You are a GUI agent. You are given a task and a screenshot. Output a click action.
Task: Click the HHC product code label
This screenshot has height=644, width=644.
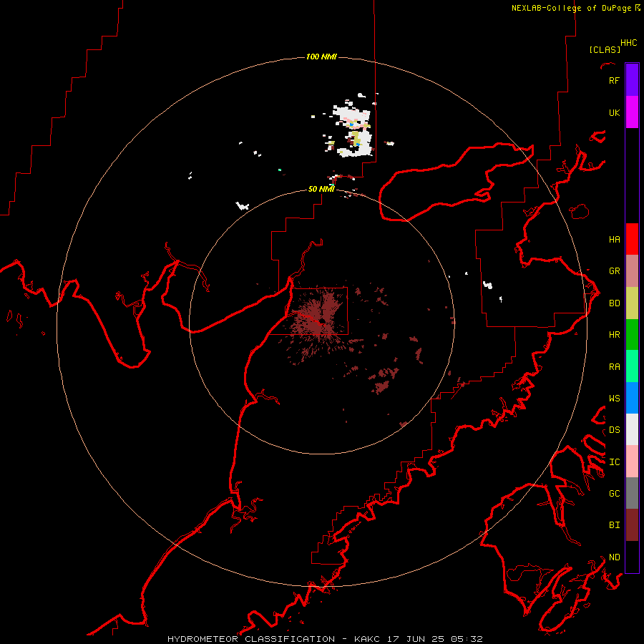pos(628,43)
